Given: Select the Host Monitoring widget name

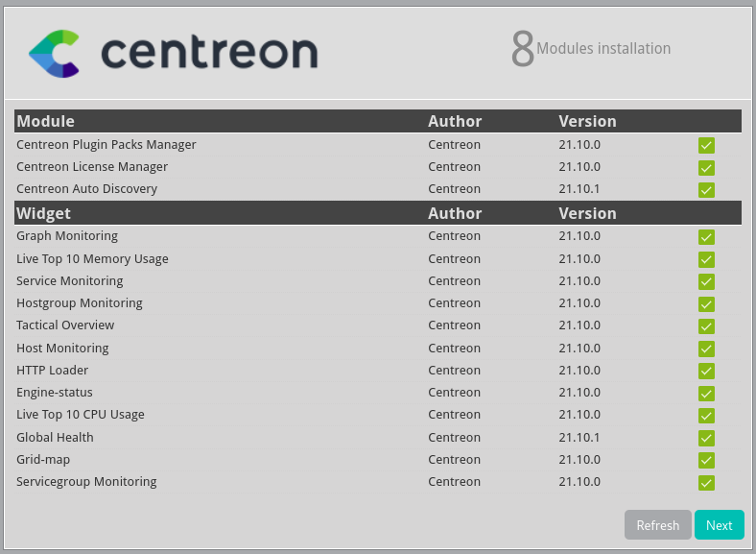Looking at the screenshot, I should point(62,349).
